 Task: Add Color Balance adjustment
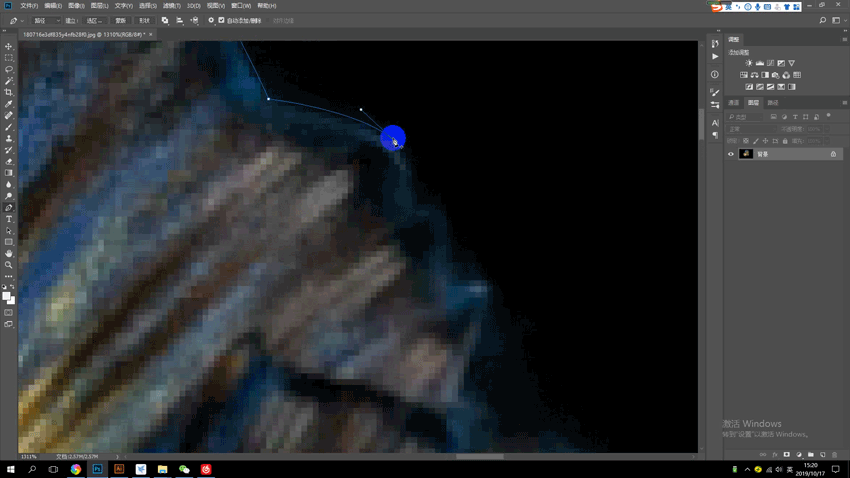point(755,75)
